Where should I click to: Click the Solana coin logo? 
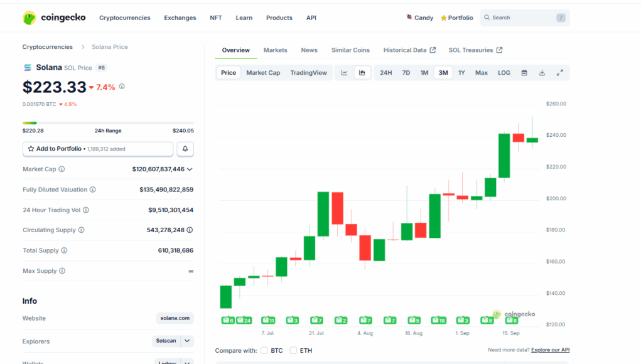[x=28, y=67]
